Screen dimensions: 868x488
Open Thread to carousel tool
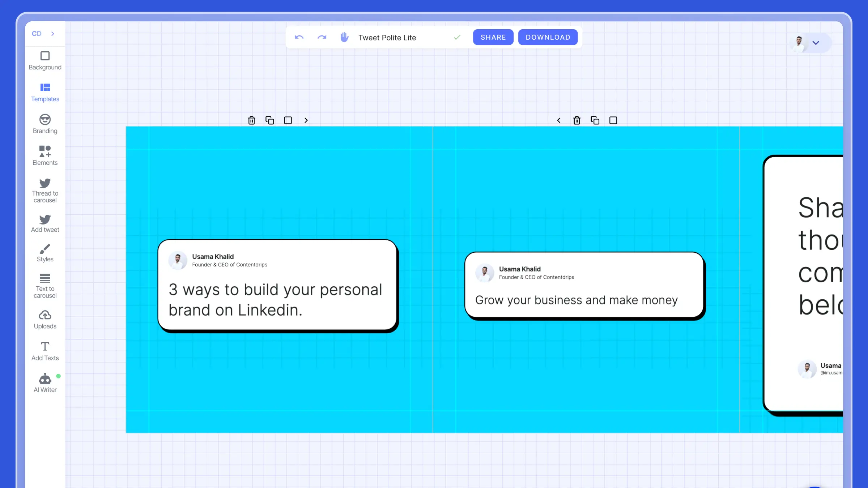pos(45,191)
